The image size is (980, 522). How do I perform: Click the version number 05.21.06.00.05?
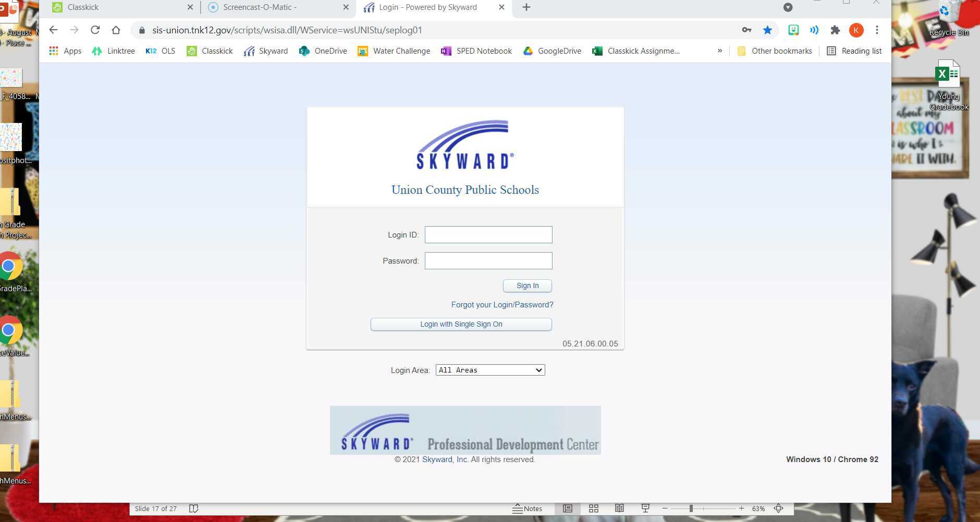(x=590, y=344)
